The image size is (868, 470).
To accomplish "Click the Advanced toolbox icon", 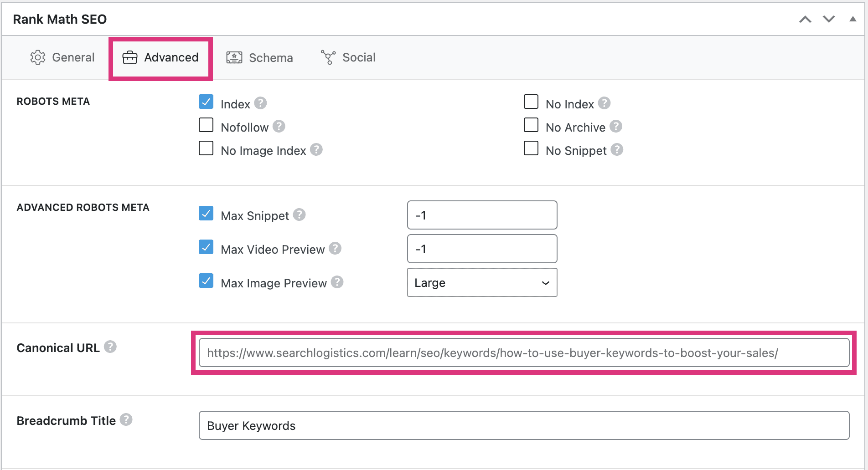I will point(130,58).
